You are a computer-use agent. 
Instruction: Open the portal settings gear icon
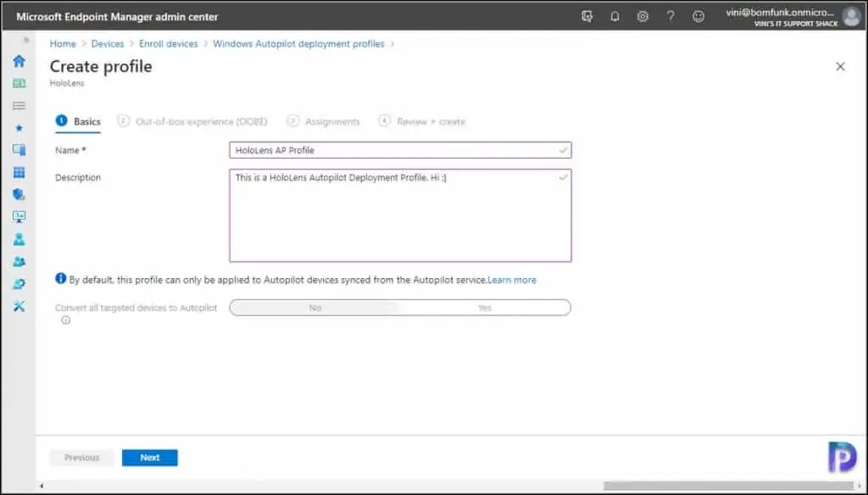(x=643, y=16)
